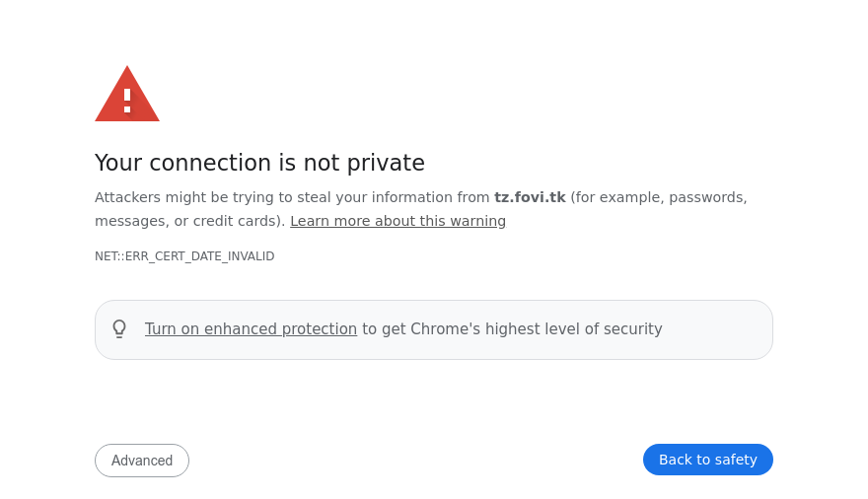
Task: Click the (for example, passwords, text
Action: pos(658,197)
